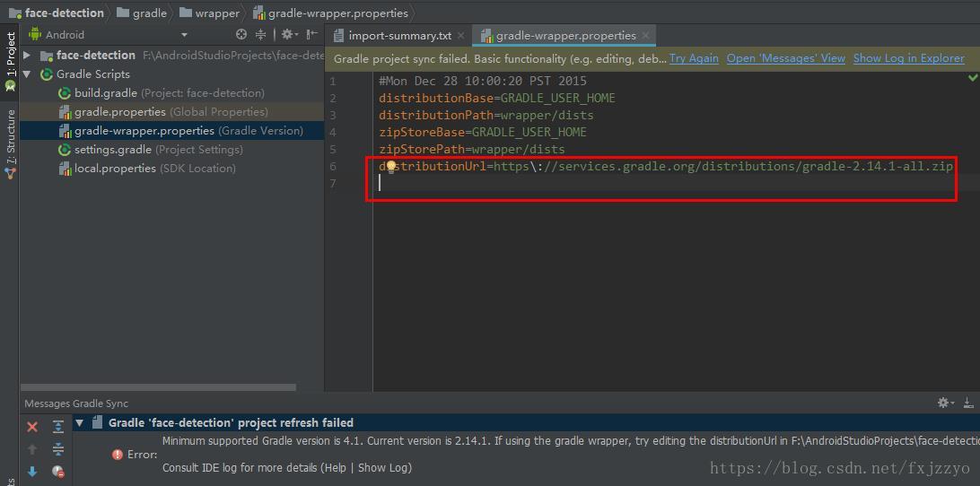
Task: Click the lightbulb intention icon in line 6
Action: point(391,166)
